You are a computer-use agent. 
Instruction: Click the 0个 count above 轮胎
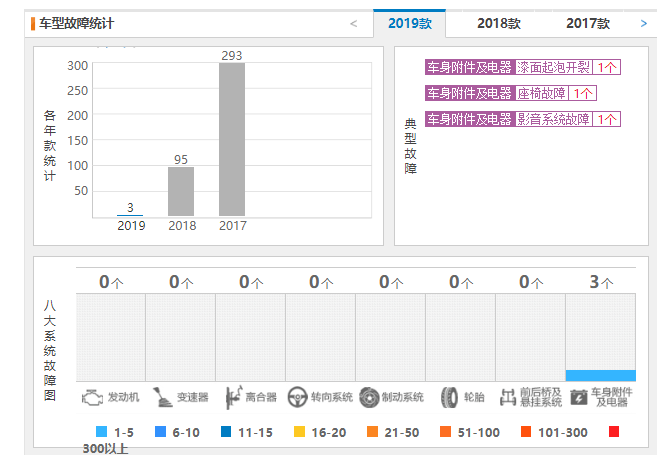[x=461, y=282]
